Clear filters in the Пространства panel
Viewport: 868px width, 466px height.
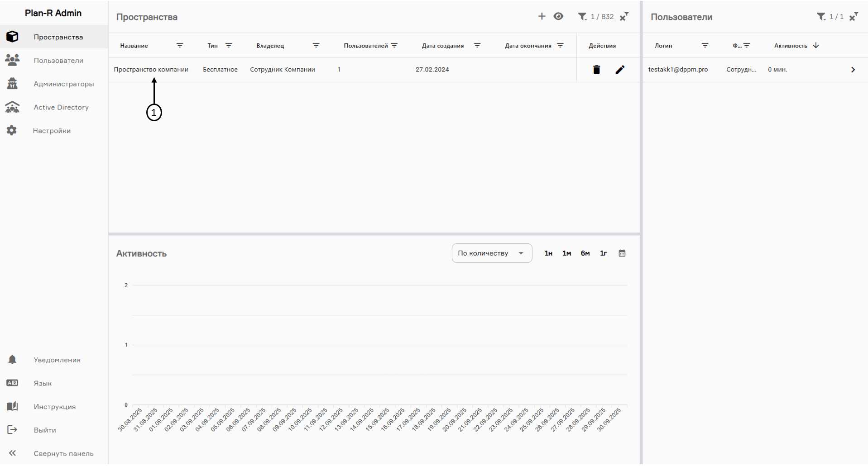624,17
